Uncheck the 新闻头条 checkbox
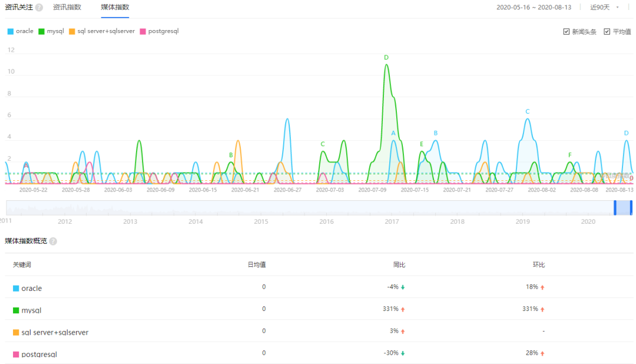 pyautogui.click(x=567, y=32)
